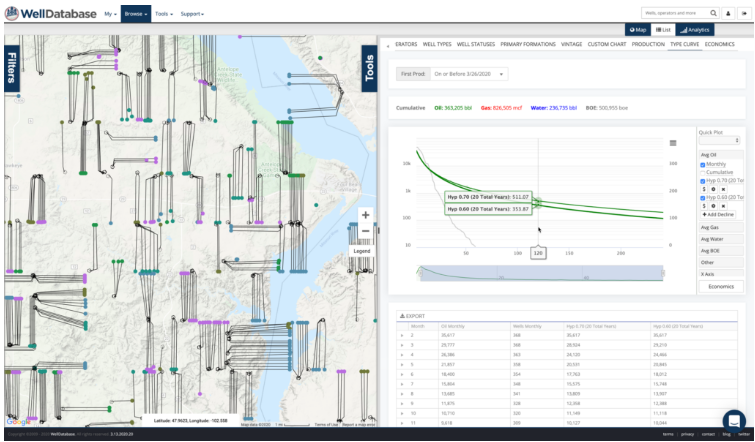Open the Tools dropdown menu
This screenshot has width=755, height=442.
pyautogui.click(x=164, y=14)
